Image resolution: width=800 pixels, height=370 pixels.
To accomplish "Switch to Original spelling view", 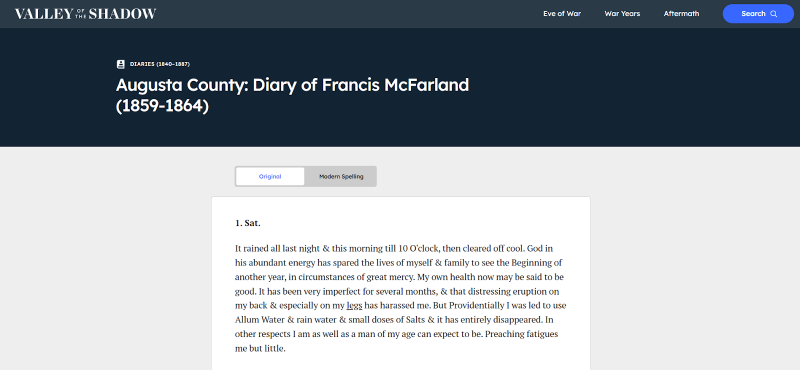I will tap(270, 177).
